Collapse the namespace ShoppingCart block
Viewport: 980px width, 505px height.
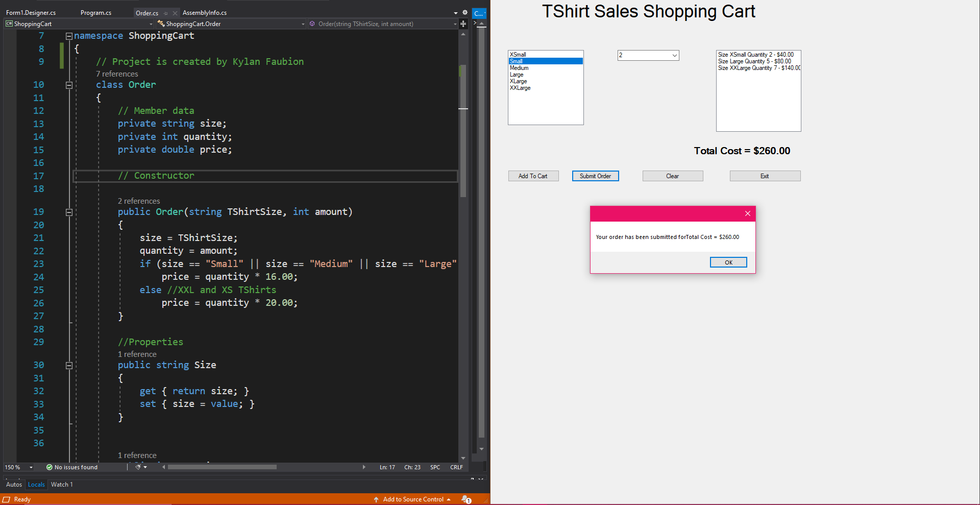click(69, 36)
